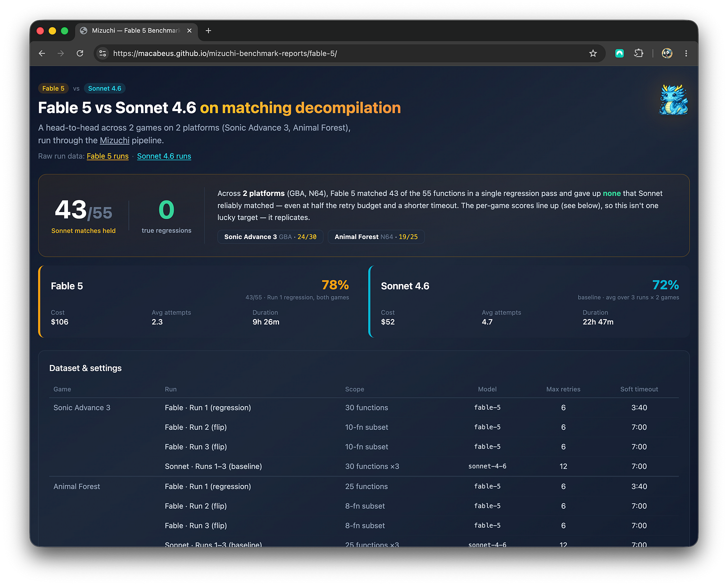The height and width of the screenshot is (586, 728).
Task: Click the Soft timeout column header
Action: (x=639, y=389)
